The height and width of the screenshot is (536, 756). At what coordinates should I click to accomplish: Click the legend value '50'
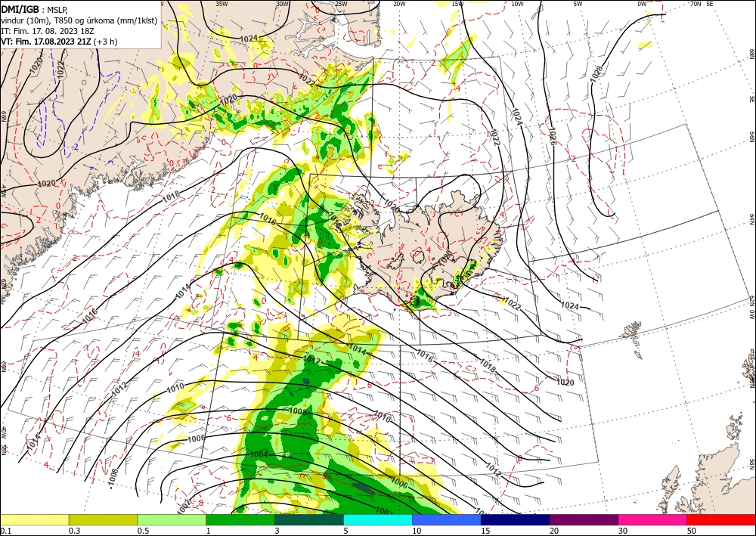point(692,531)
